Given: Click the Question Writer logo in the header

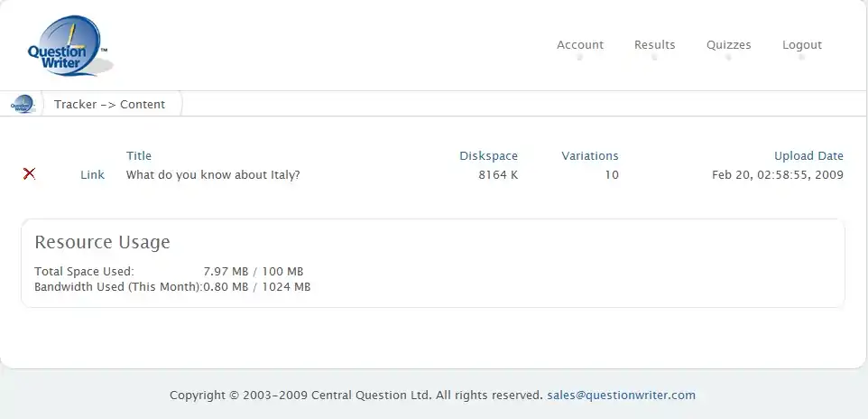Looking at the screenshot, I should pos(68,47).
